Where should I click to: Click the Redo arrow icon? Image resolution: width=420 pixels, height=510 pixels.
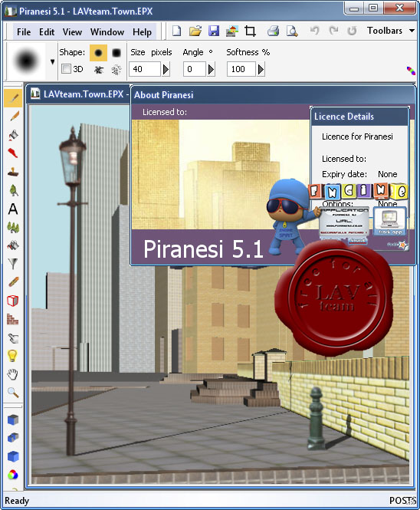tap(333, 31)
